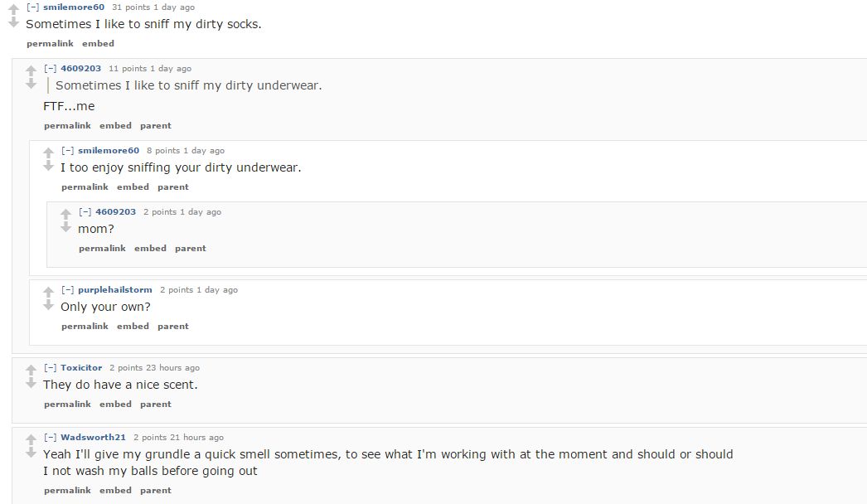The height and width of the screenshot is (504, 867).
Task: Upvote 4609203's "FTF...me" comment
Action: 31,70
